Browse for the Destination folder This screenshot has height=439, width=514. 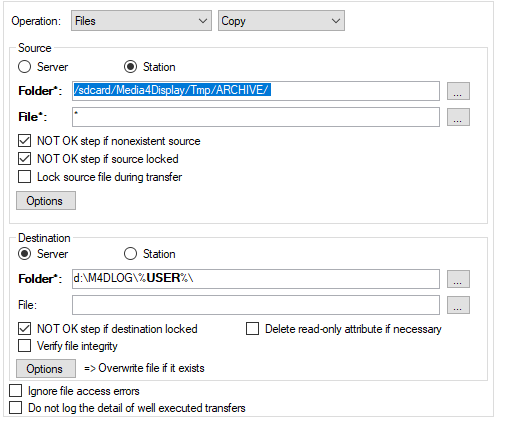click(458, 279)
